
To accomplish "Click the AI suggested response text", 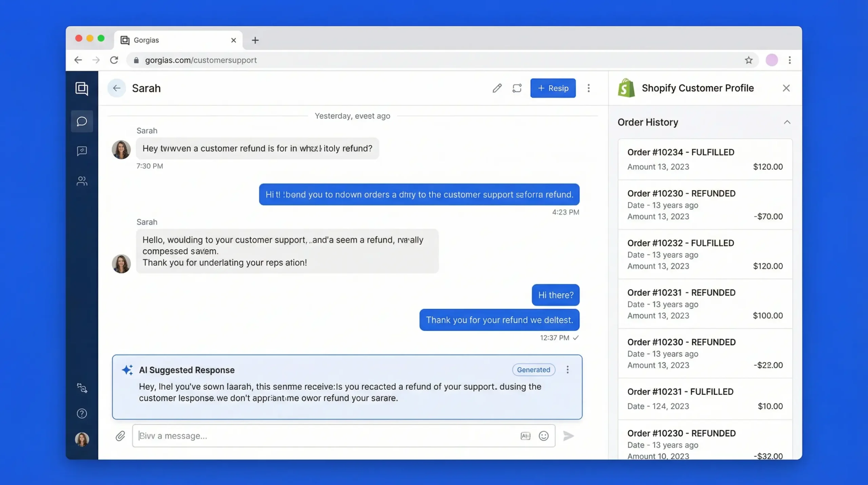I will (x=340, y=392).
